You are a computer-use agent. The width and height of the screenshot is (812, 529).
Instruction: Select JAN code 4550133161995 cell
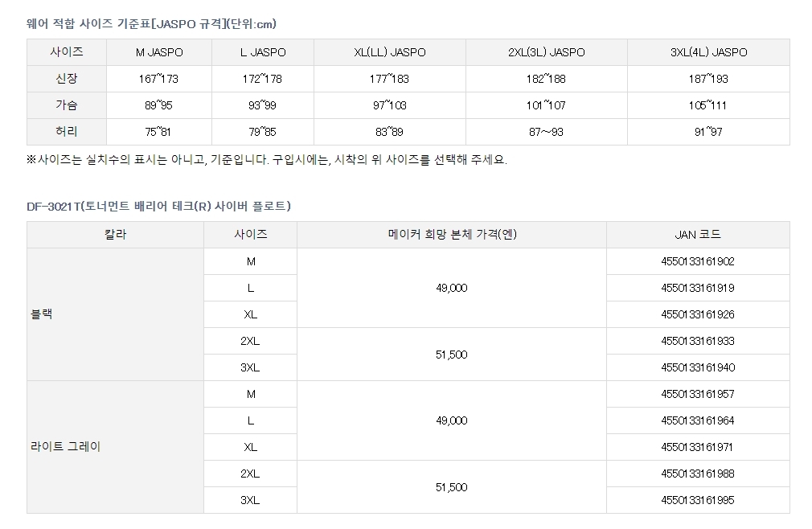tap(697, 500)
